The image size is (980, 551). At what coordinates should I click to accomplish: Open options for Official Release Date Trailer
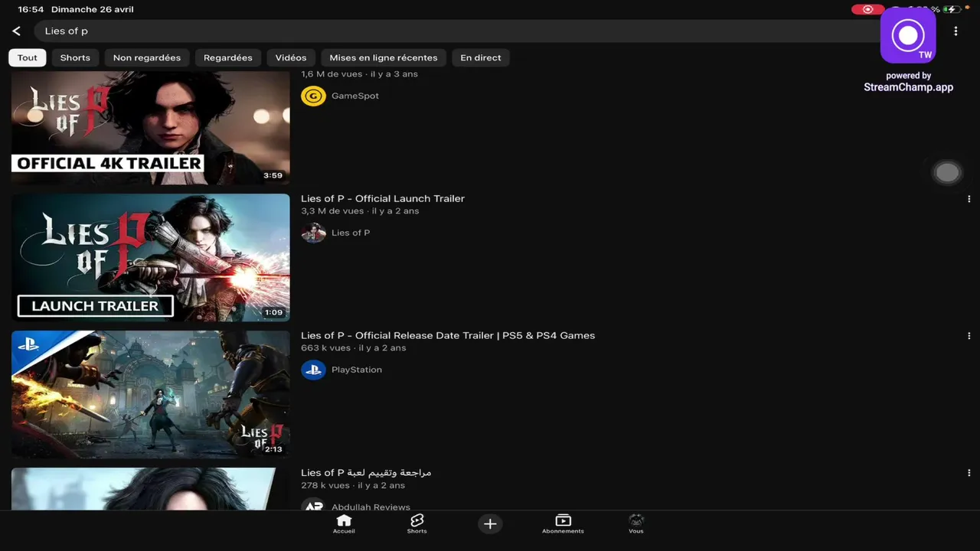click(x=969, y=336)
